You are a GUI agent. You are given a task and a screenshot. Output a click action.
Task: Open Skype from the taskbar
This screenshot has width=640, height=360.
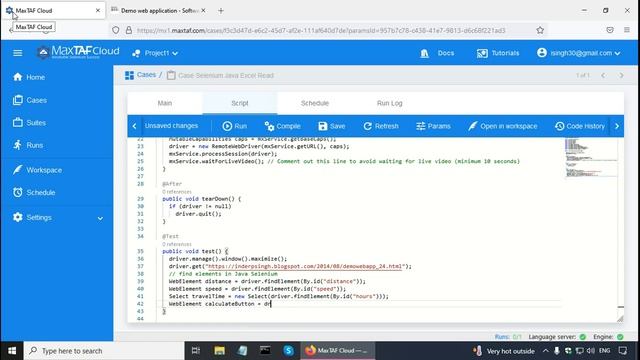point(289,351)
